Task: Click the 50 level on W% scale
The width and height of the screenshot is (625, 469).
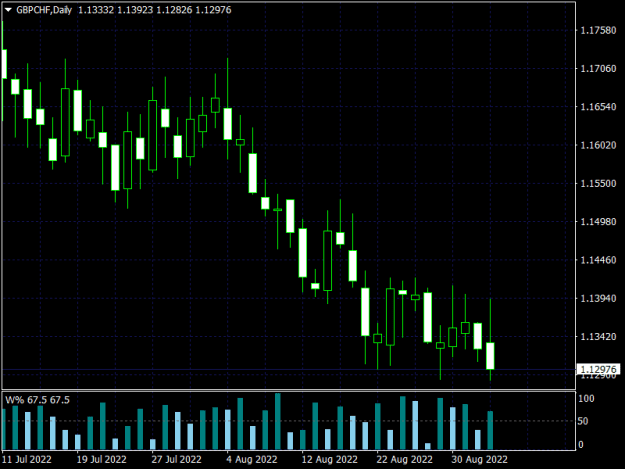Action: point(583,421)
